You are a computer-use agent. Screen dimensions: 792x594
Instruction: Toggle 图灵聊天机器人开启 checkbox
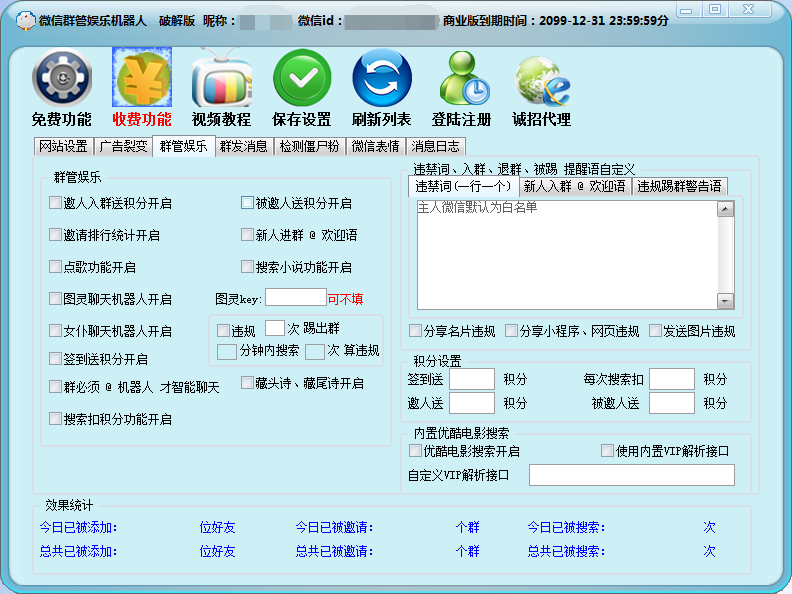[55, 299]
